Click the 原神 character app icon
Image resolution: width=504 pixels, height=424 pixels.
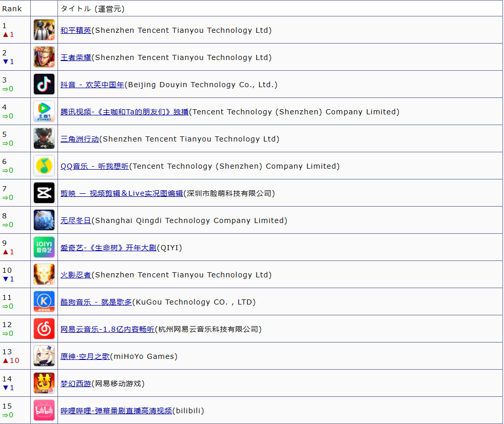click(x=44, y=356)
